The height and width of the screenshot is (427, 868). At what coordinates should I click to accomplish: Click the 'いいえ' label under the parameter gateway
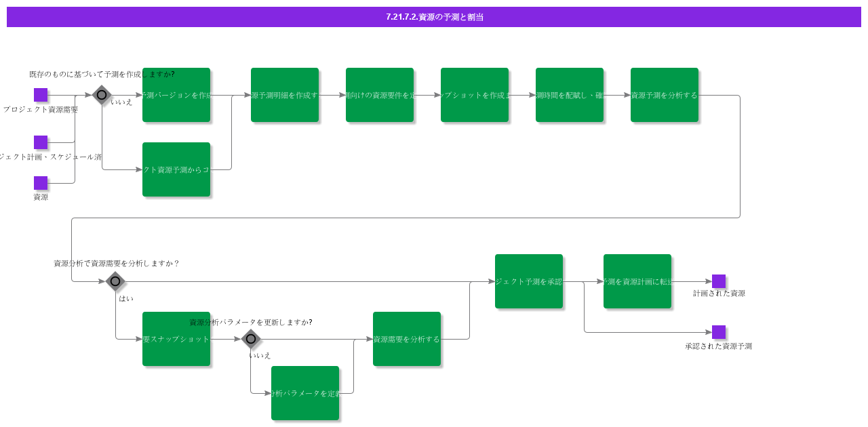point(260,356)
